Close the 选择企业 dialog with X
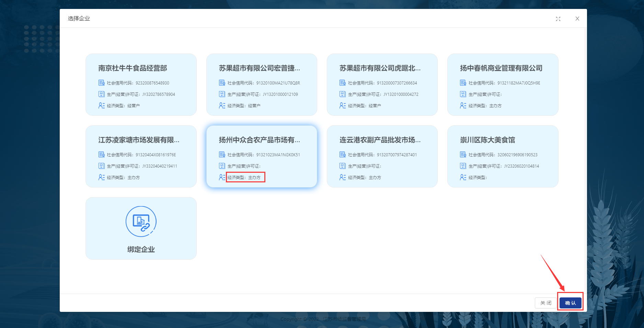644x328 pixels. (x=577, y=19)
